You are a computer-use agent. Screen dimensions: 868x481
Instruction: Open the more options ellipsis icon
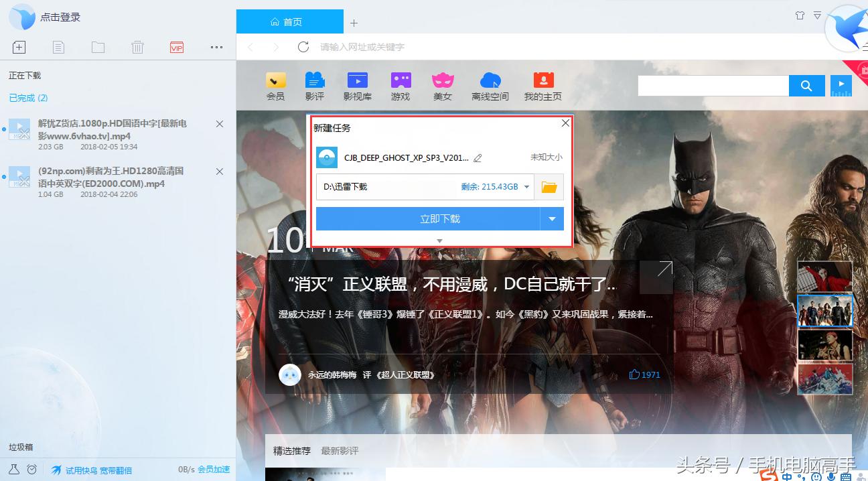tap(216, 47)
